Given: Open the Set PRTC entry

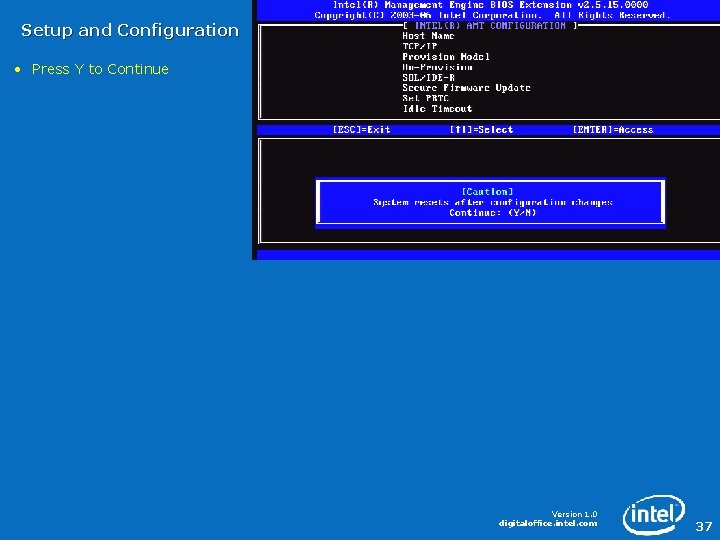Looking at the screenshot, I should (x=425, y=98).
